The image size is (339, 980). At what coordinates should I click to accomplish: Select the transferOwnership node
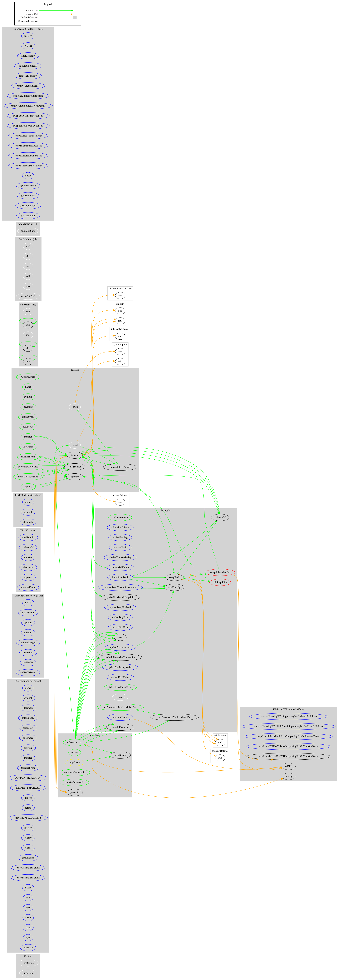pyautogui.click(x=75, y=783)
